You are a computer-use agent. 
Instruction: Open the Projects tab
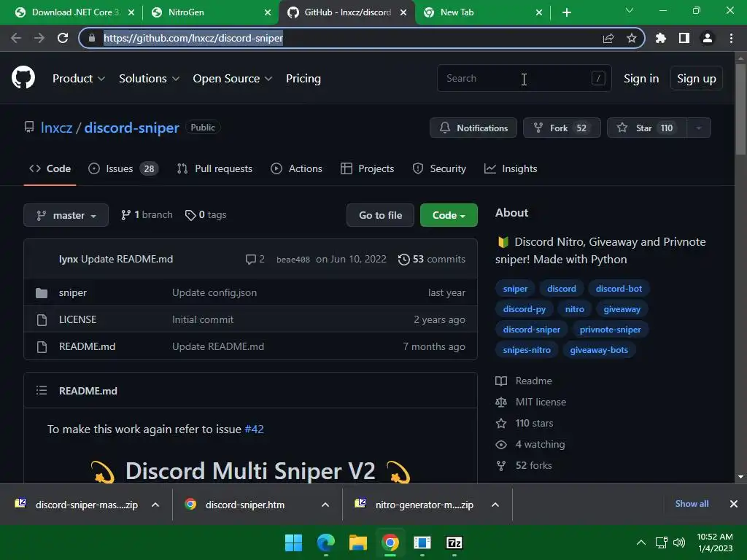click(368, 168)
